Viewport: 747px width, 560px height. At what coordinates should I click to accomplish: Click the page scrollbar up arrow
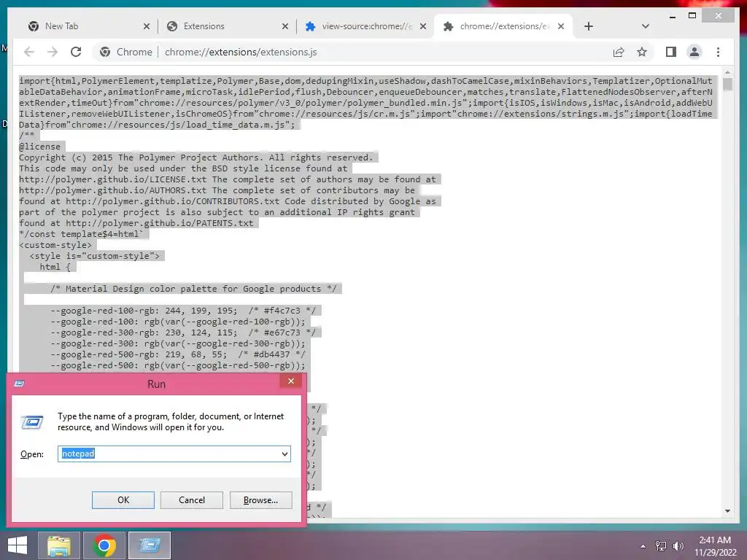pyautogui.click(x=727, y=73)
